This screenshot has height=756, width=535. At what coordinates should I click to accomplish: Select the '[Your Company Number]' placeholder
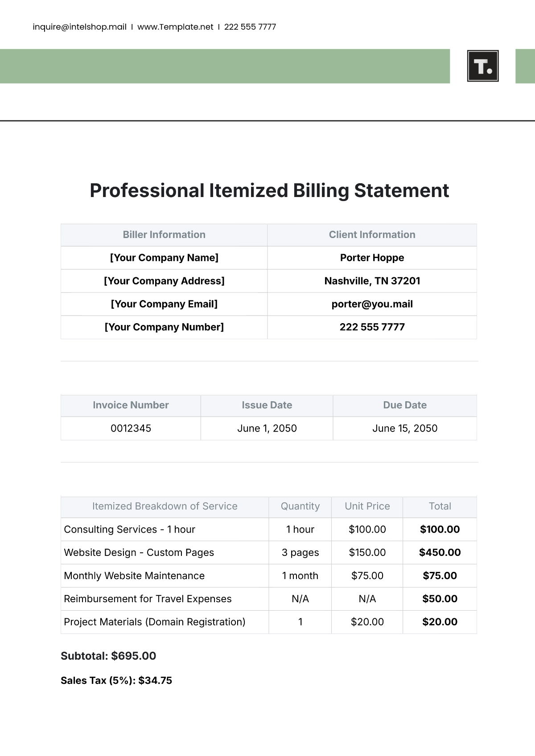tap(164, 327)
